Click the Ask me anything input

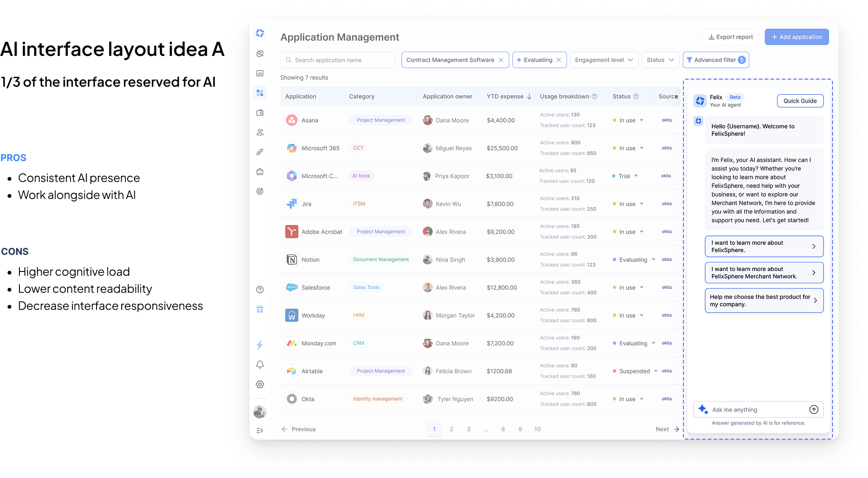(758, 410)
